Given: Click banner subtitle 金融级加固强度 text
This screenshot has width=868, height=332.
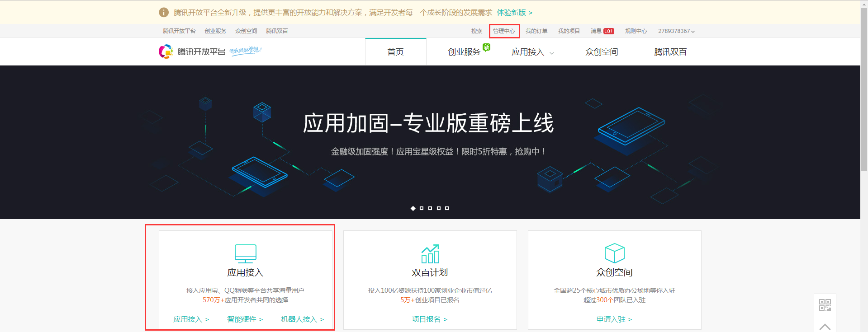Looking at the screenshot, I should (439, 152).
